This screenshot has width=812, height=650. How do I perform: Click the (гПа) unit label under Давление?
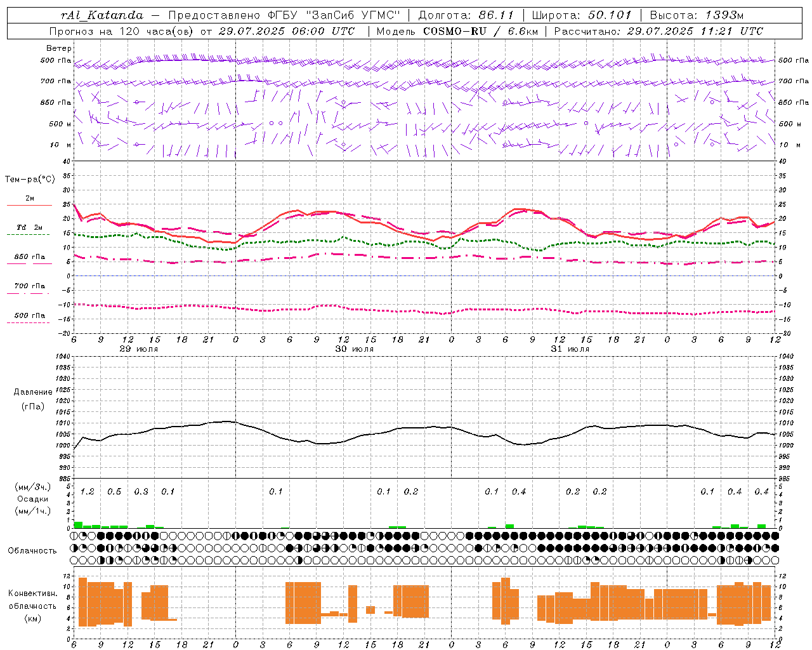pyautogui.click(x=33, y=407)
